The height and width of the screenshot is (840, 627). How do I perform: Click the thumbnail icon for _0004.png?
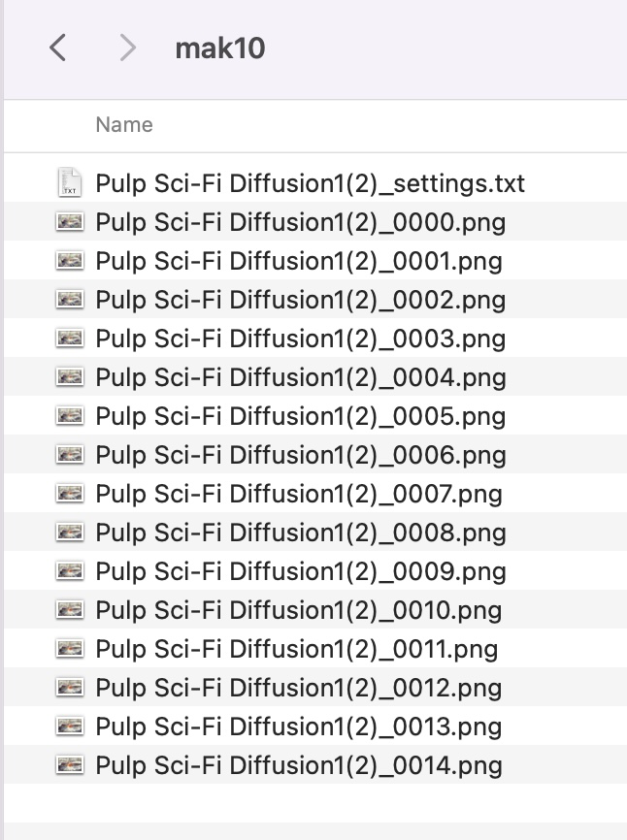70,376
